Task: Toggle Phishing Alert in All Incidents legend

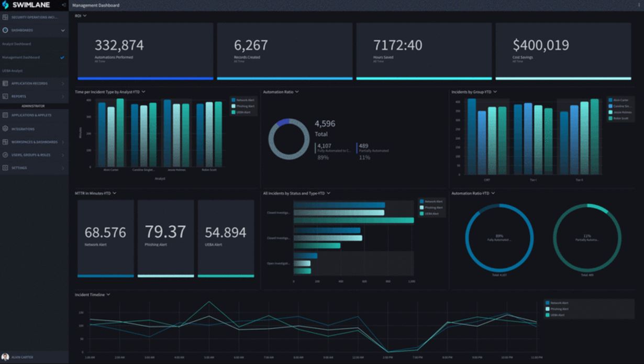Action: (431, 207)
